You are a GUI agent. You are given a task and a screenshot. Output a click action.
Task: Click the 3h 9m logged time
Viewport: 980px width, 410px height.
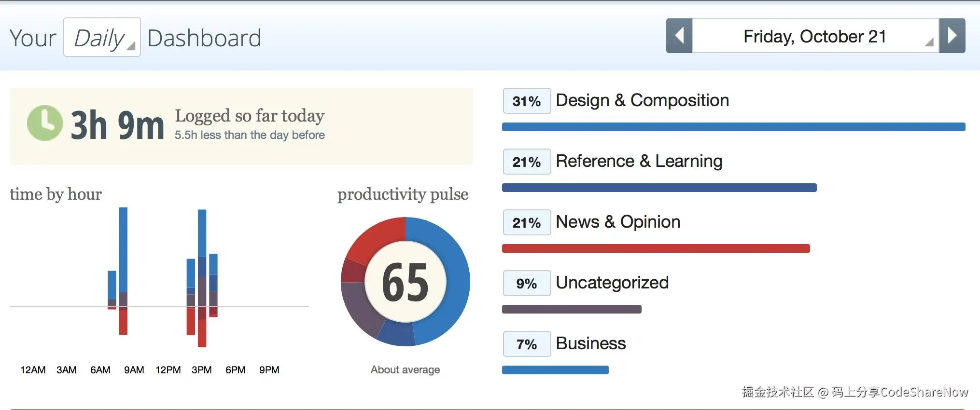point(117,125)
